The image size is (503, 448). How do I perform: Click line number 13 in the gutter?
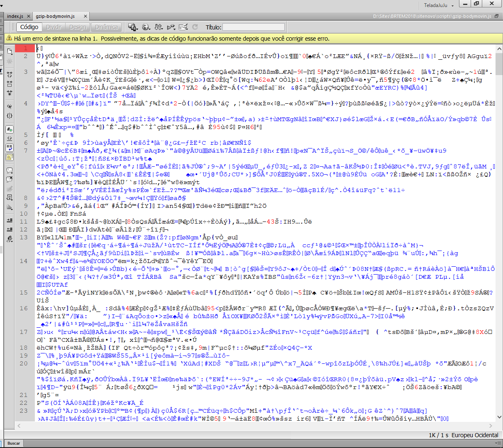coord(24,237)
